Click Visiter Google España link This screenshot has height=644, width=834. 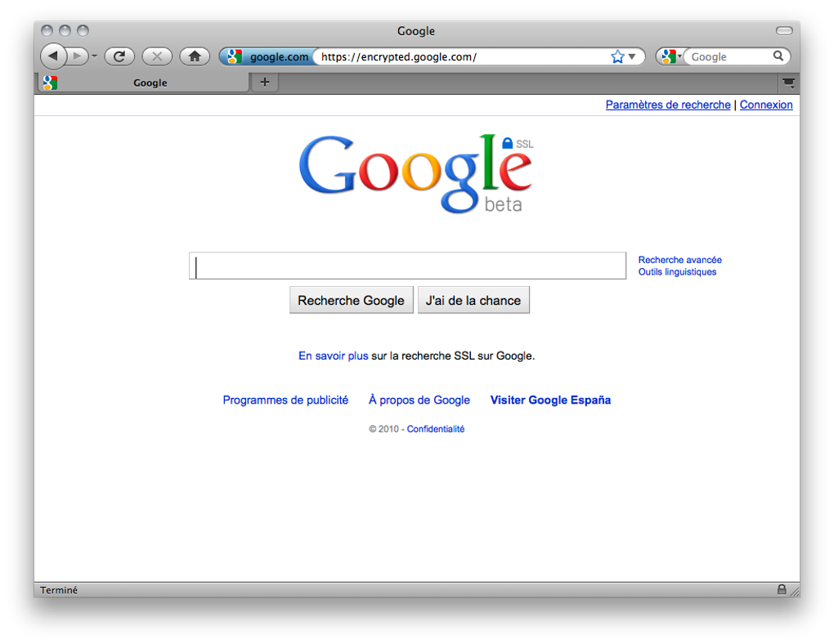coord(550,400)
